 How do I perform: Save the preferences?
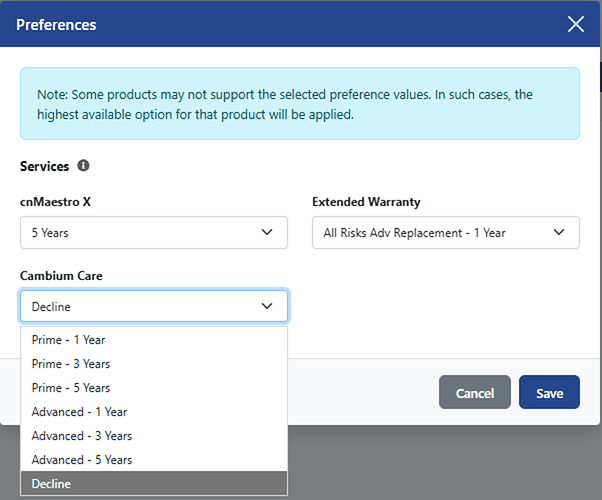point(549,393)
